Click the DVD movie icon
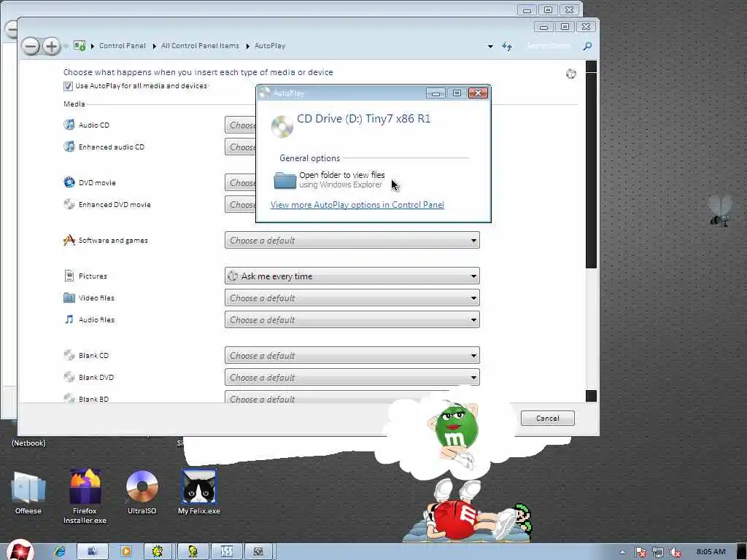 pyautogui.click(x=69, y=182)
